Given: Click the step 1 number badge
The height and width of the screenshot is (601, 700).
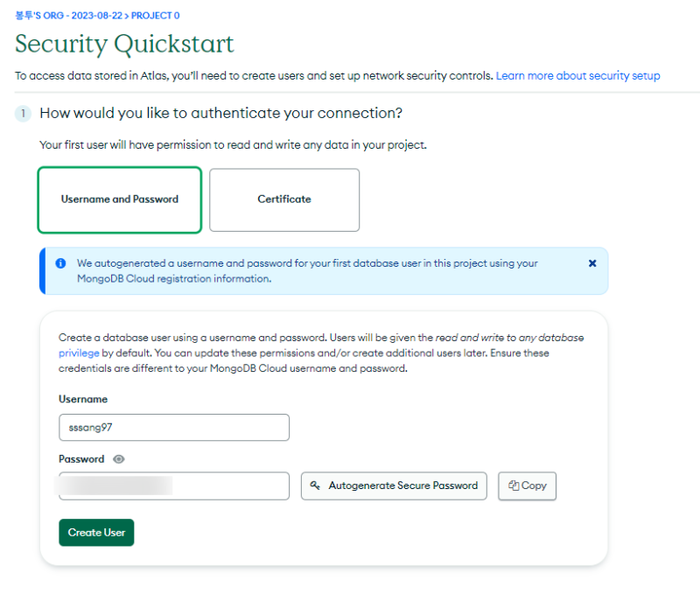Looking at the screenshot, I should [x=24, y=114].
